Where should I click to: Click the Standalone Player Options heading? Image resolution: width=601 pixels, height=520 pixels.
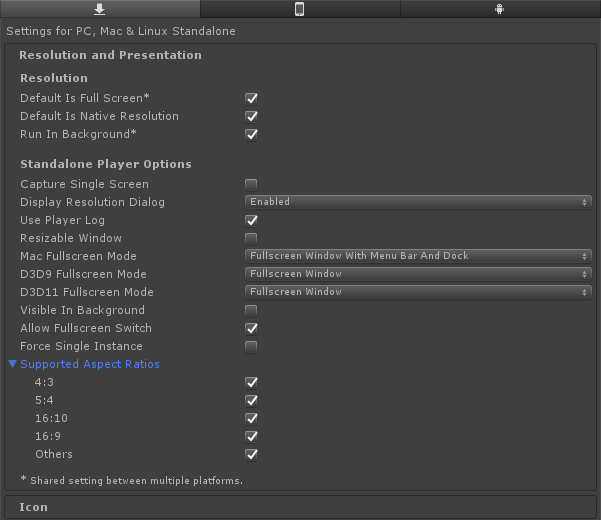pyautogui.click(x=106, y=164)
